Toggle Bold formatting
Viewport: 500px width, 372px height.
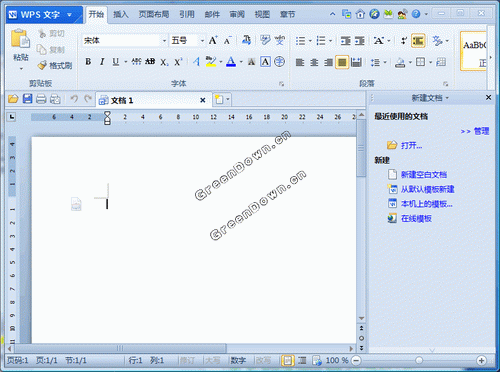click(x=88, y=62)
